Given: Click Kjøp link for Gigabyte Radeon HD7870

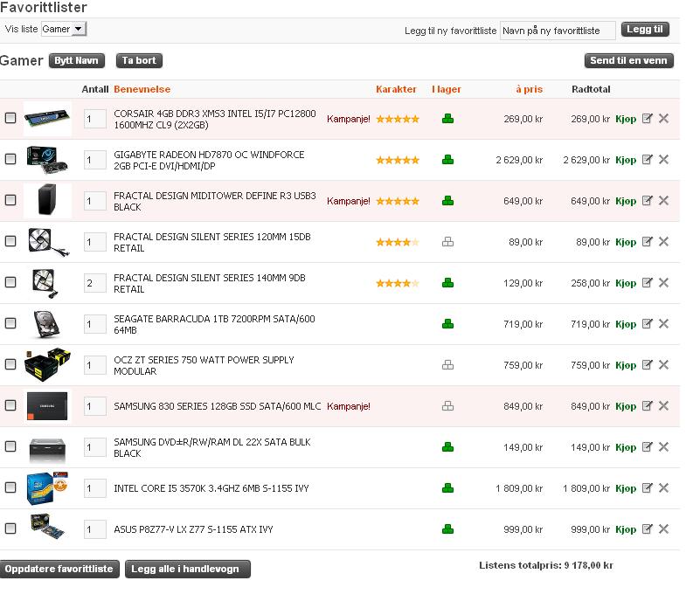Looking at the screenshot, I should (x=626, y=160).
